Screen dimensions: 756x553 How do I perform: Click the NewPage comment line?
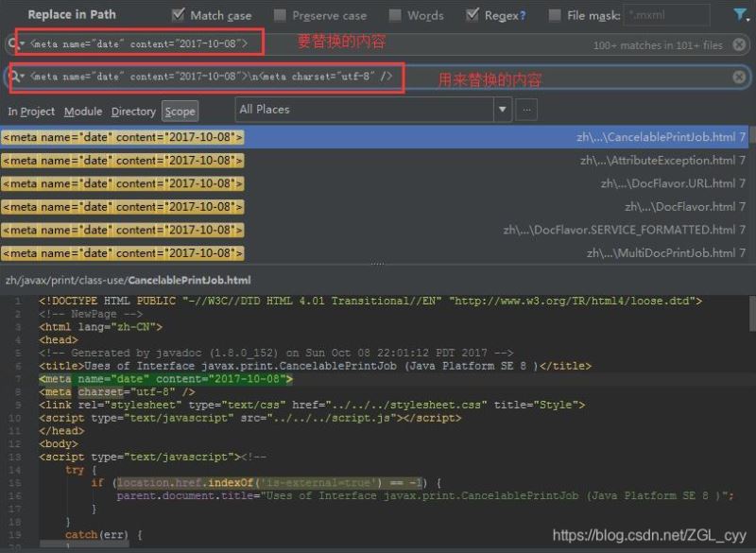pyautogui.click(x=91, y=314)
